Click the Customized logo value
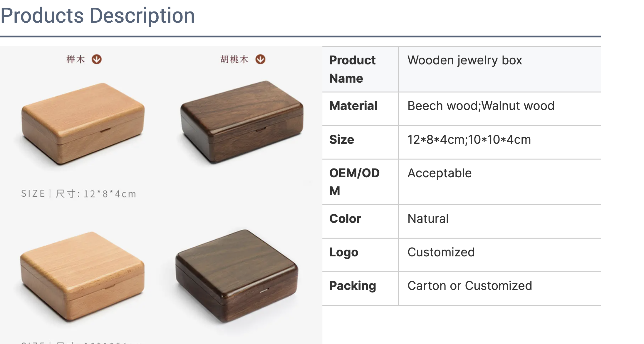Screen dimensions: 644x344 tap(441, 252)
